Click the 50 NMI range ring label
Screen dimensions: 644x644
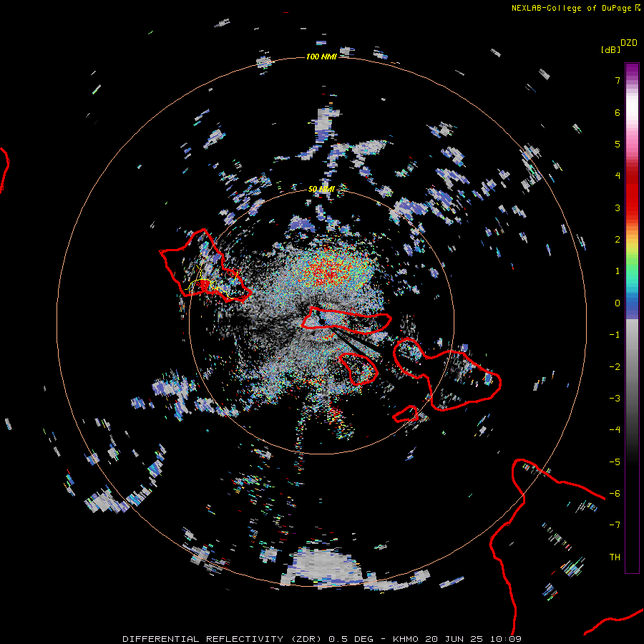pyautogui.click(x=321, y=189)
